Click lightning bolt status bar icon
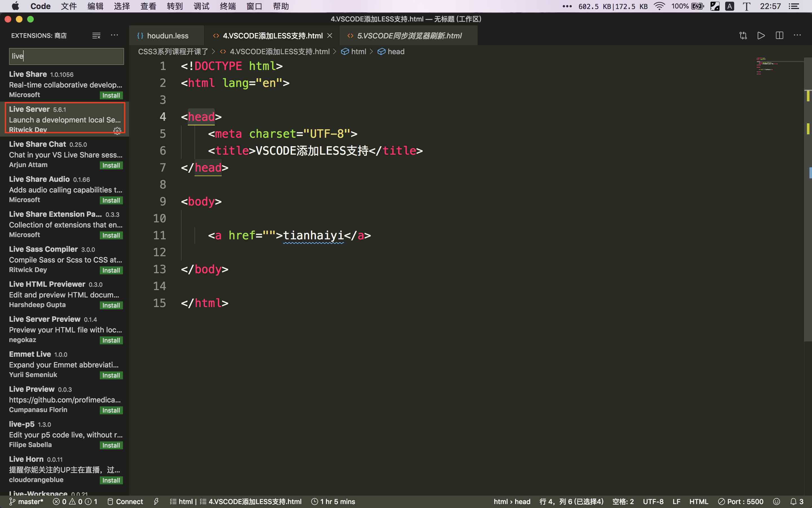 (x=156, y=502)
